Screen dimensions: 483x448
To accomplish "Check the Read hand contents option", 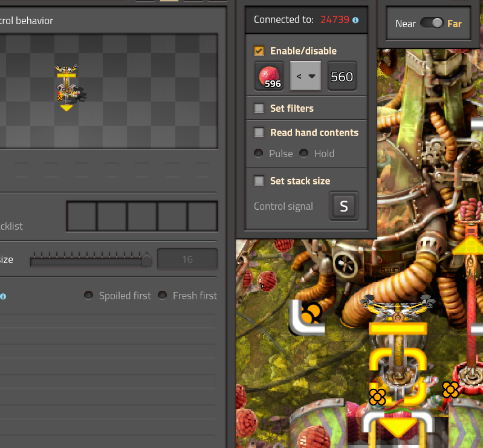I will [x=259, y=133].
